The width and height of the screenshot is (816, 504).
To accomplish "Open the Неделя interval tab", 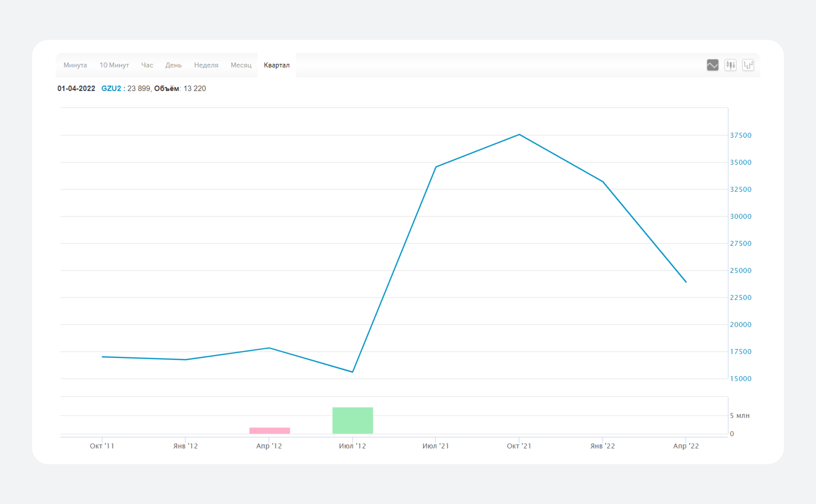I will click(206, 65).
